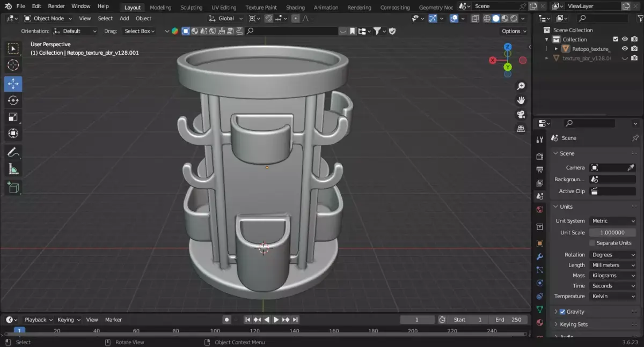Open the Modifiers wrench properties tab
This screenshot has height=347, width=644.
[540, 257]
